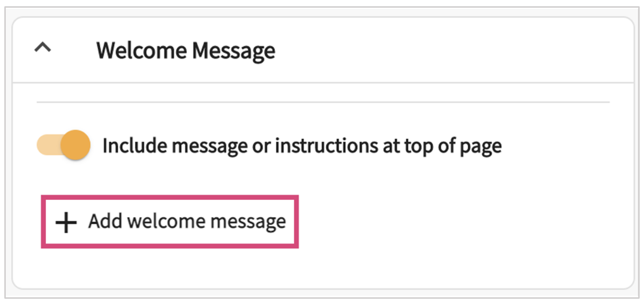Fold the panel using the chevron-up icon
The image size is (644, 305).
pos(43,48)
